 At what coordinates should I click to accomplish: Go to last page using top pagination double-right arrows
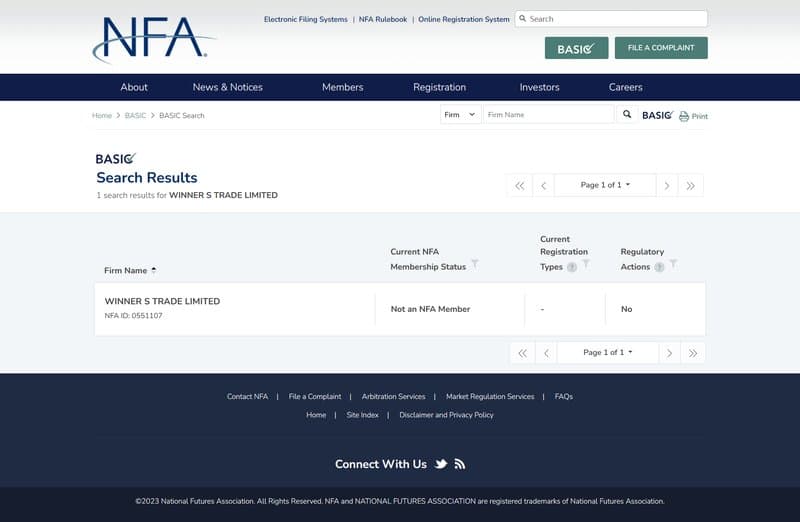pos(690,185)
